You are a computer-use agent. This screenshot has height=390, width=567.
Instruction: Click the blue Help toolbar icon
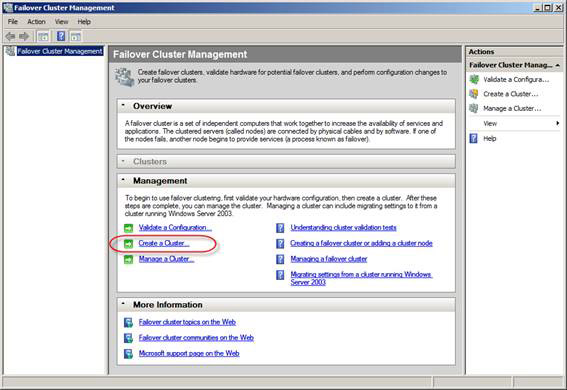pyautogui.click(x=61, y=36)
